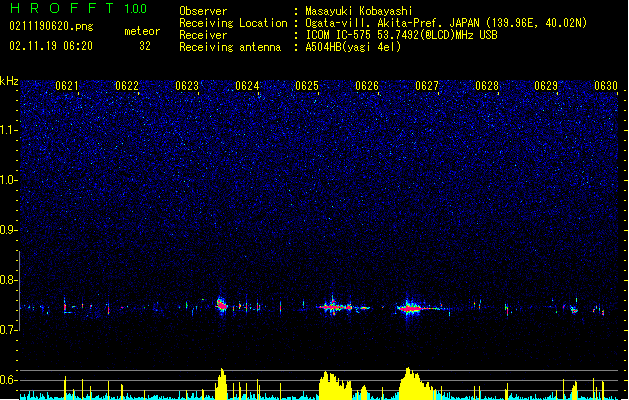Click the yellow intensity peak below the 0627 echo
The image size is (629, 400).
(x=416, y=384)
